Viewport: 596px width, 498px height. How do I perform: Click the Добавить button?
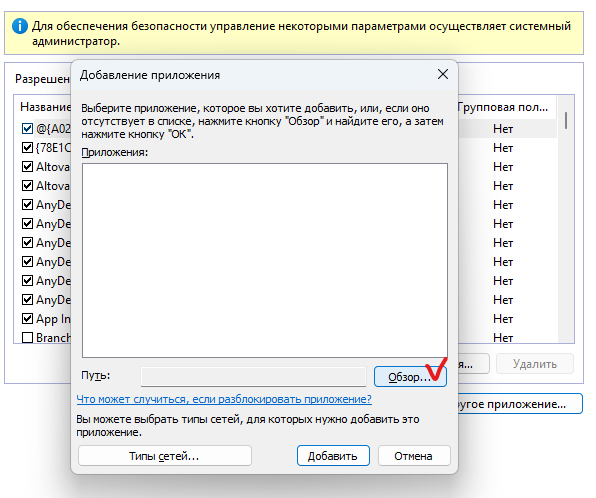(333, 456)
